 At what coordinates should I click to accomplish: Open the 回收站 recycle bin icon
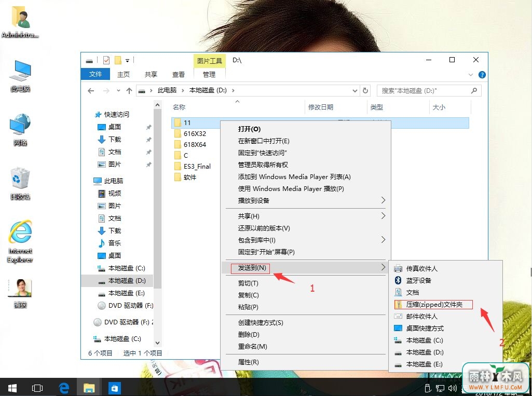click(x=20, y=184)
